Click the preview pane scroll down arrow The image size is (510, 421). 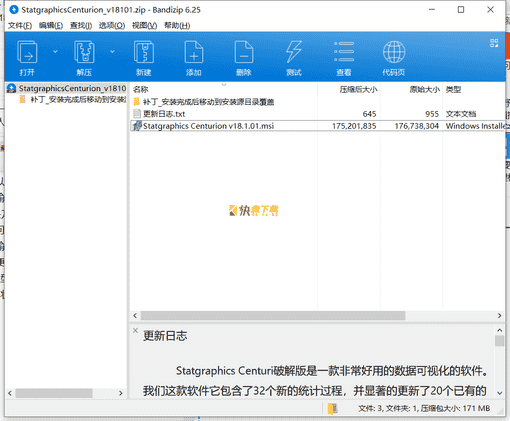499,393
